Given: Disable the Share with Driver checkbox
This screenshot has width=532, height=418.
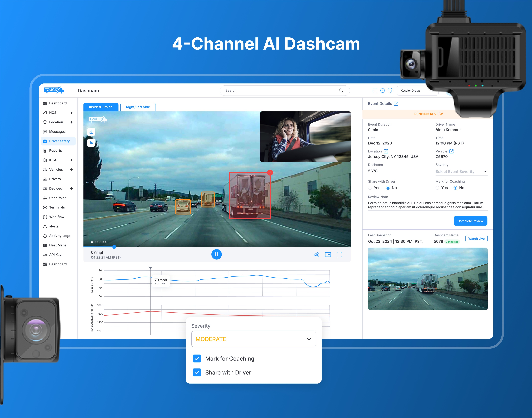Looking at the screenshot, I should (x=197, y=372).
